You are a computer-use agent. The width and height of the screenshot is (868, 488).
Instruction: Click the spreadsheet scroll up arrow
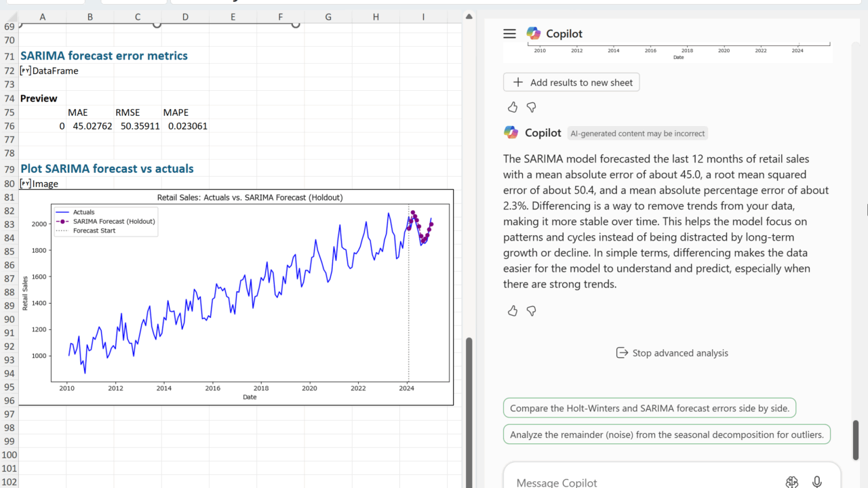(469, 16)
